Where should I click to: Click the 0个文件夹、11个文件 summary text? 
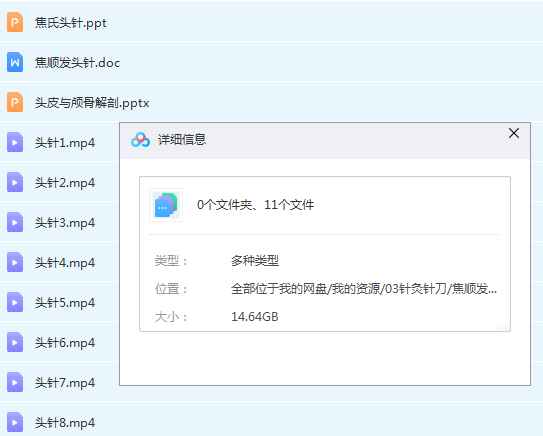tap(255, 205)
